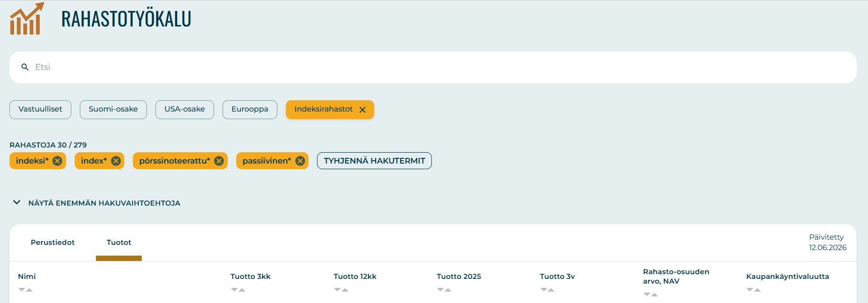Viewport: 868px width, 303px height.
Task: Sort by Rahasto-osuuden arvo NAV arrows
Action: [651, 294]
